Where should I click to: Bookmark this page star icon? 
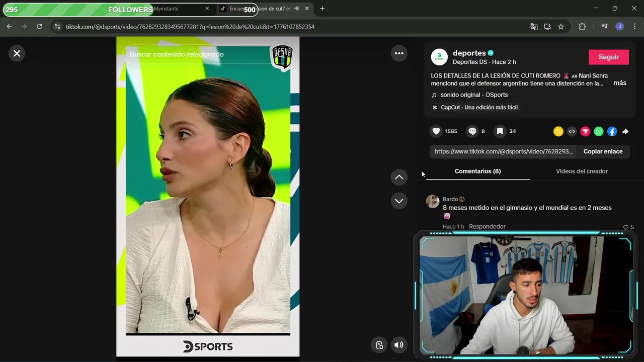(x=561, y=27)
